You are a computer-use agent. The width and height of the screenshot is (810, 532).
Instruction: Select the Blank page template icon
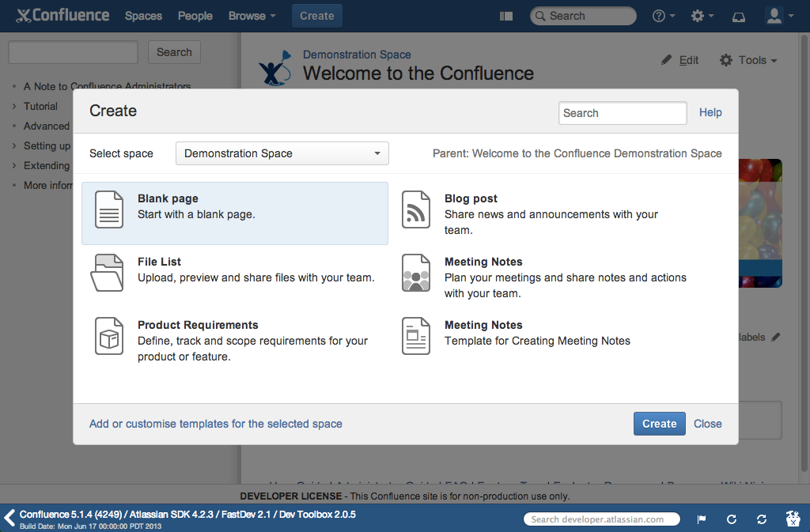109,209
